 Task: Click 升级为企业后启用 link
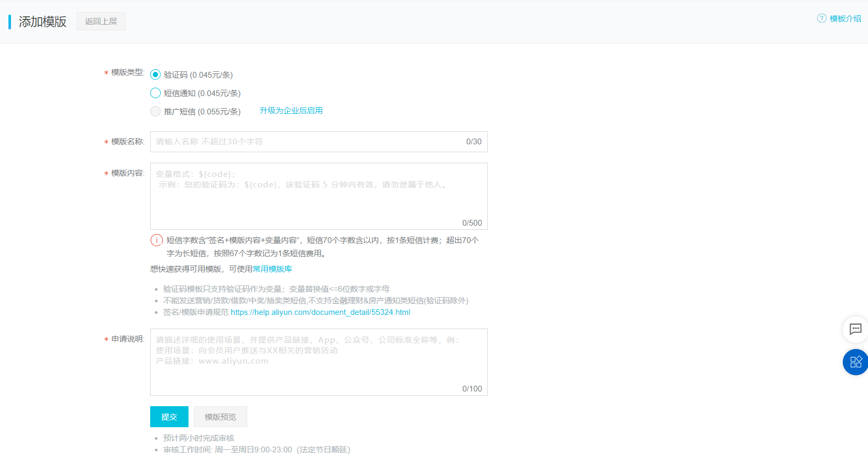291,111
